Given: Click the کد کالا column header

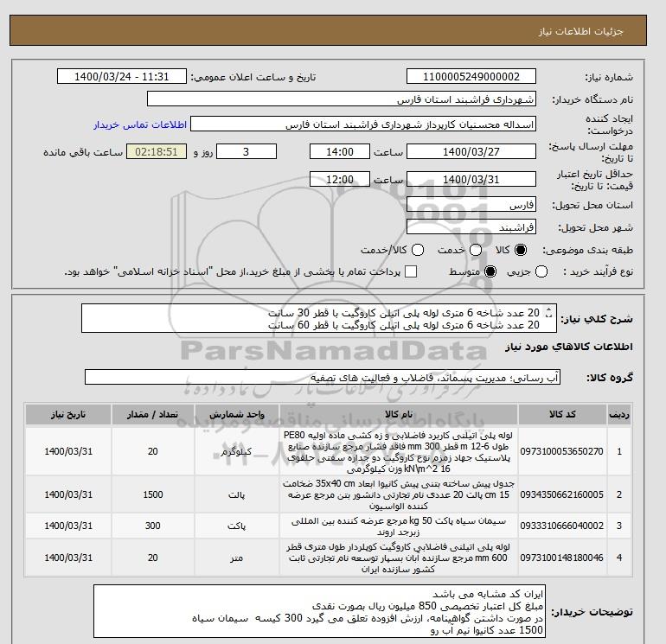Looking at the screenshot, I should (562, 415).
